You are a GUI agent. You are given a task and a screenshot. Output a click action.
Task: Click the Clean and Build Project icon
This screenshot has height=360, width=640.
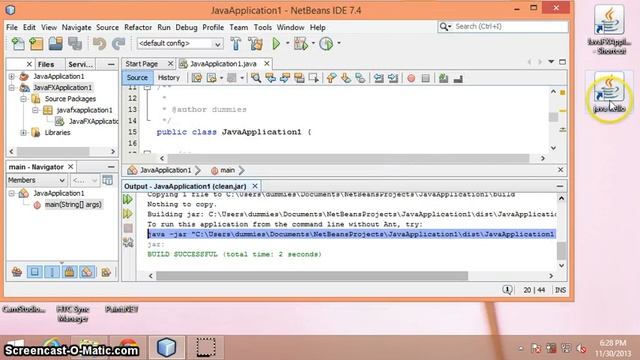pyautogui.click(x=256, y=43)
